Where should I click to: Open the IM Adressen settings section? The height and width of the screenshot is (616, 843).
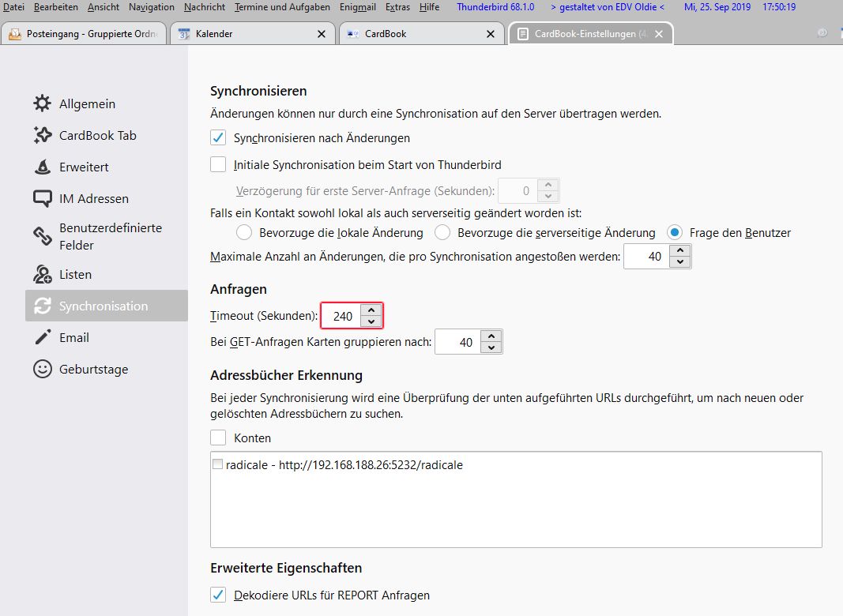point(107,198)
